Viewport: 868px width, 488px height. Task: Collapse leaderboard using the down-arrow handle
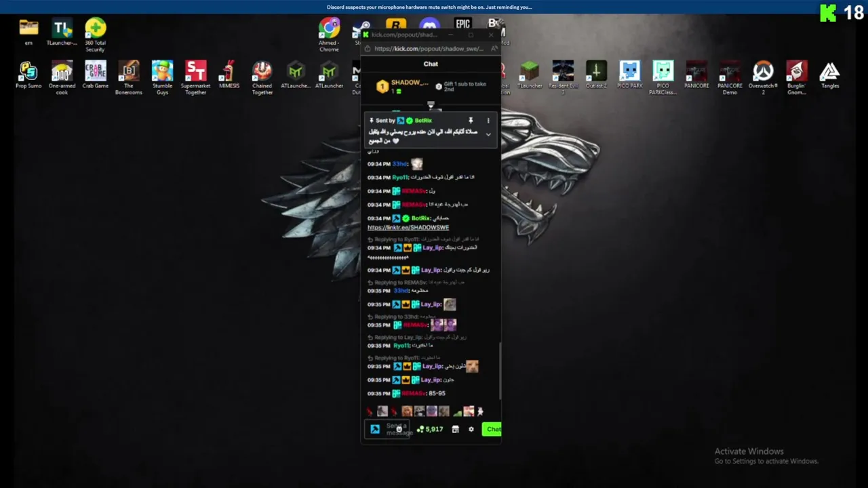pyautogui.click(x=431, y=105)
